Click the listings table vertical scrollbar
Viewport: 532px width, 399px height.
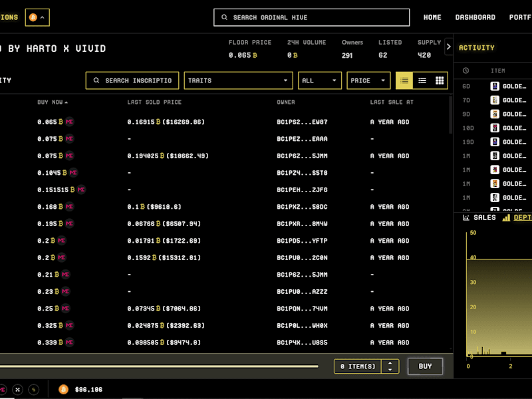[x=451, y=115]
